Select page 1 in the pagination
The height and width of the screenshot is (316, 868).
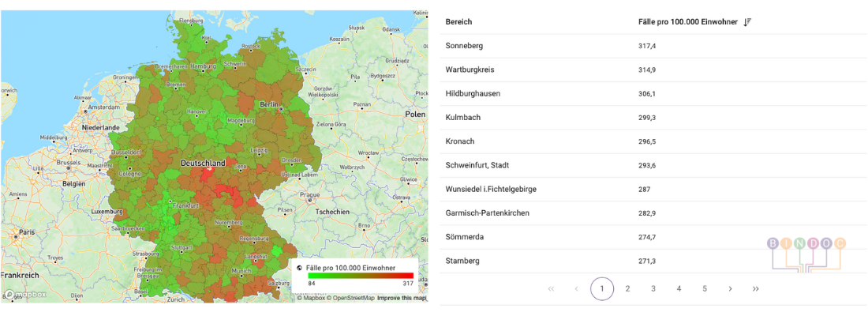[602, 289]
